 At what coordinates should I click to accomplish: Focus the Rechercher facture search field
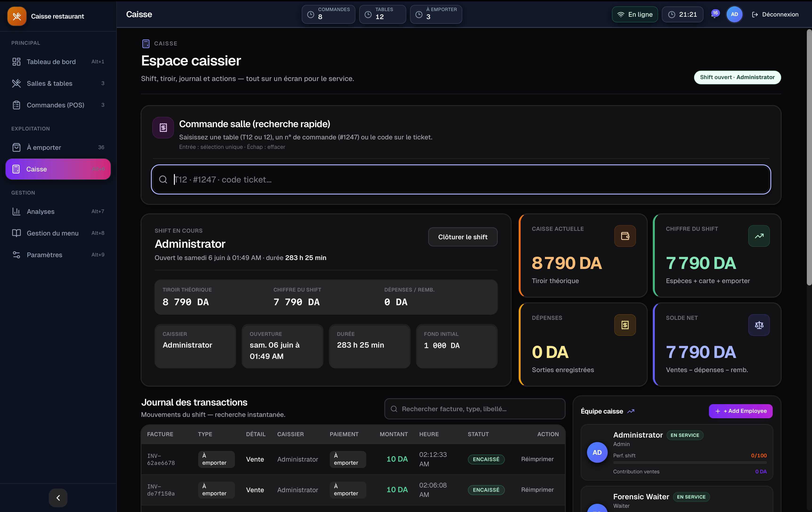[475, 409]
